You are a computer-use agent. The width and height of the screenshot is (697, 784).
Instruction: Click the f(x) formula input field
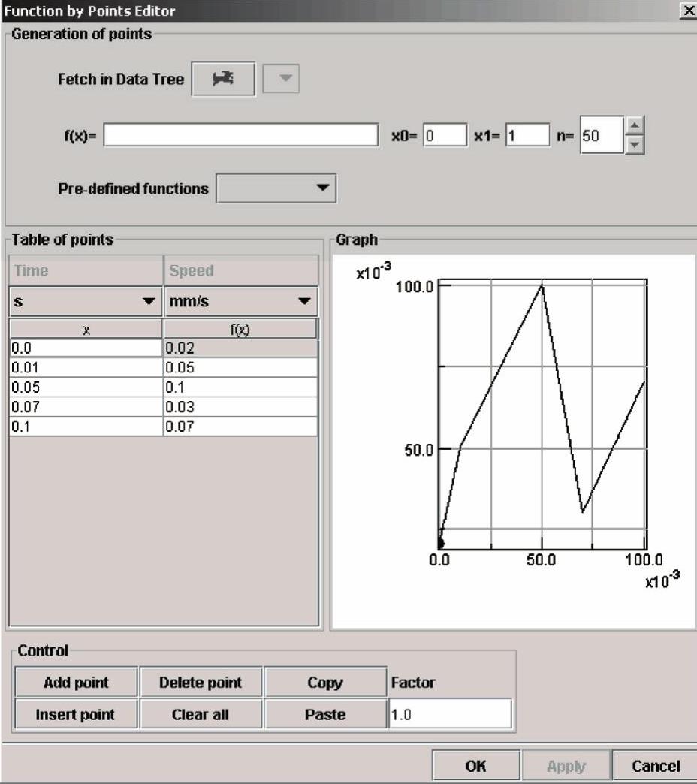pos(240,135)
